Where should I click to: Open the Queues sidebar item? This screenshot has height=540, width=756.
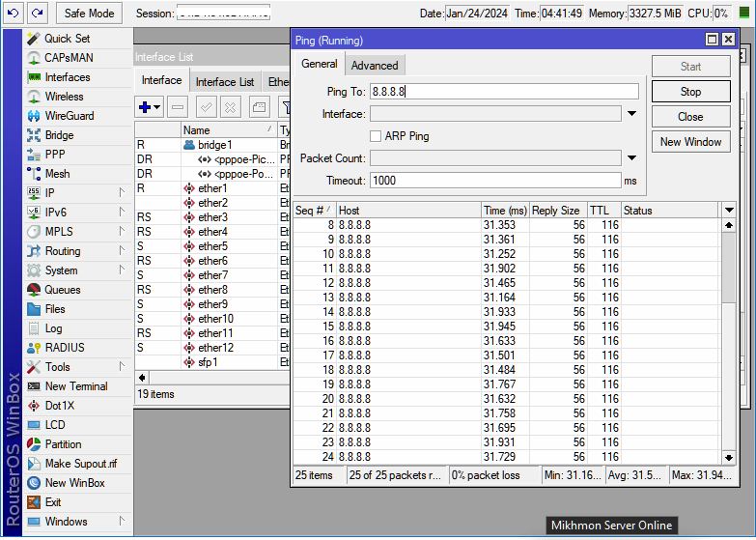click(62, 290)
